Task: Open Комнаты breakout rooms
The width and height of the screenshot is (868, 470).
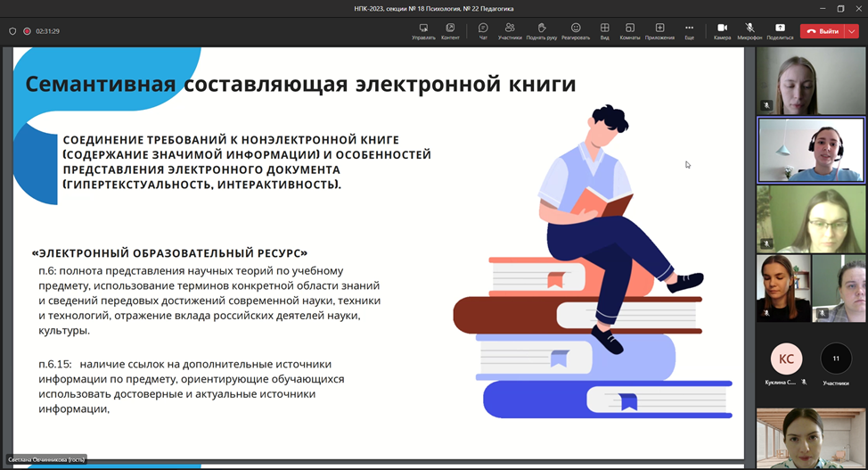Action: (630, 30)
